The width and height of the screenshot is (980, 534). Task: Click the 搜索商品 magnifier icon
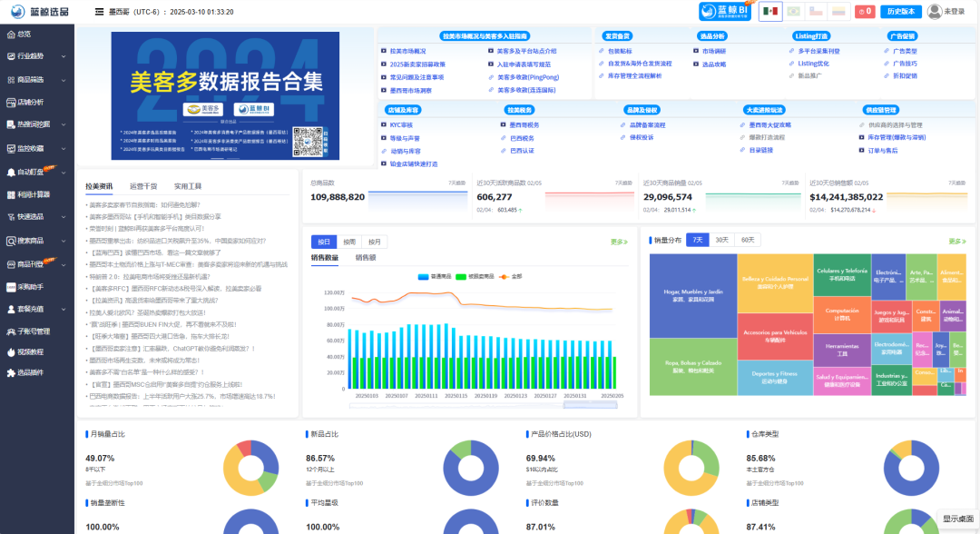pyautogui.click(x=11, y=241)
